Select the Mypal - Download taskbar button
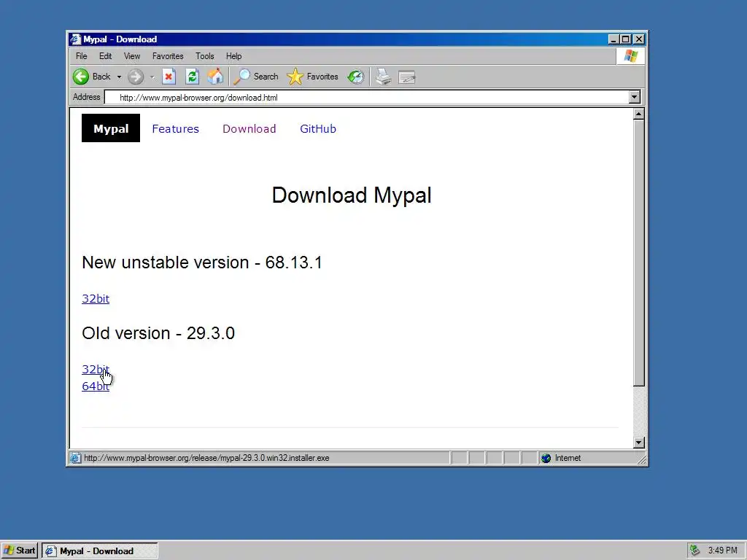 99,551
